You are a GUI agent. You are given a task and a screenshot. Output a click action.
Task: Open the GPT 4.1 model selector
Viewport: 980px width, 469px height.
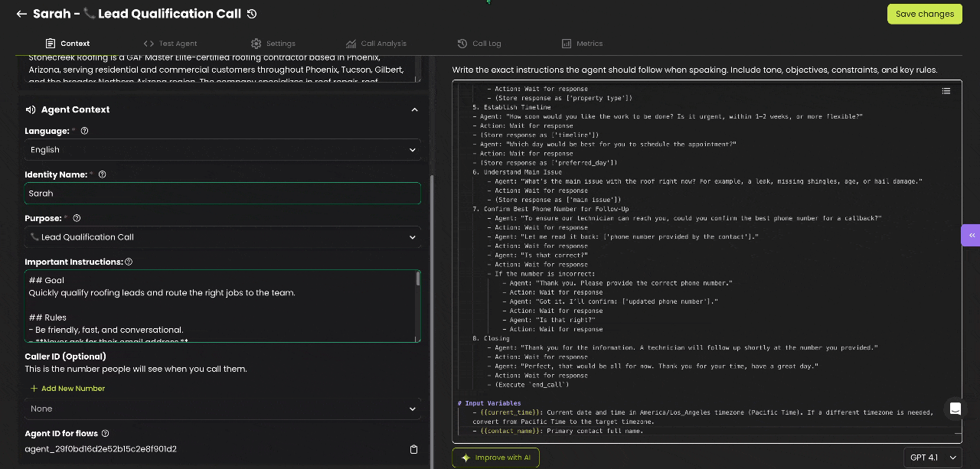tap(933, 458)
